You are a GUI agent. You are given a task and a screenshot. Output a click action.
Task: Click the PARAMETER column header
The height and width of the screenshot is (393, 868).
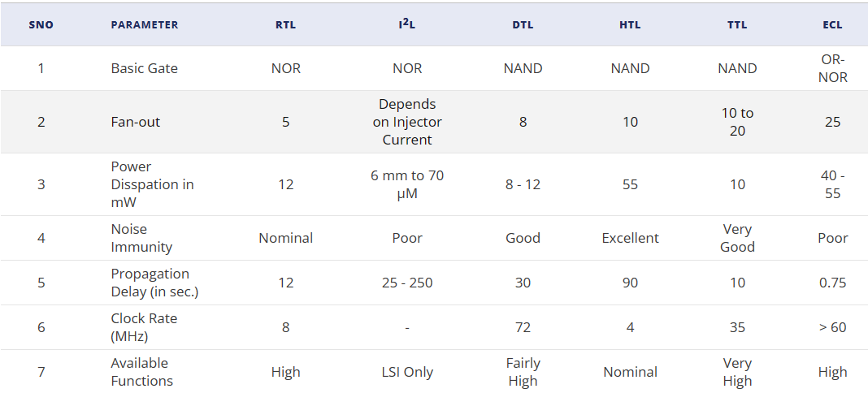[144, 25]
